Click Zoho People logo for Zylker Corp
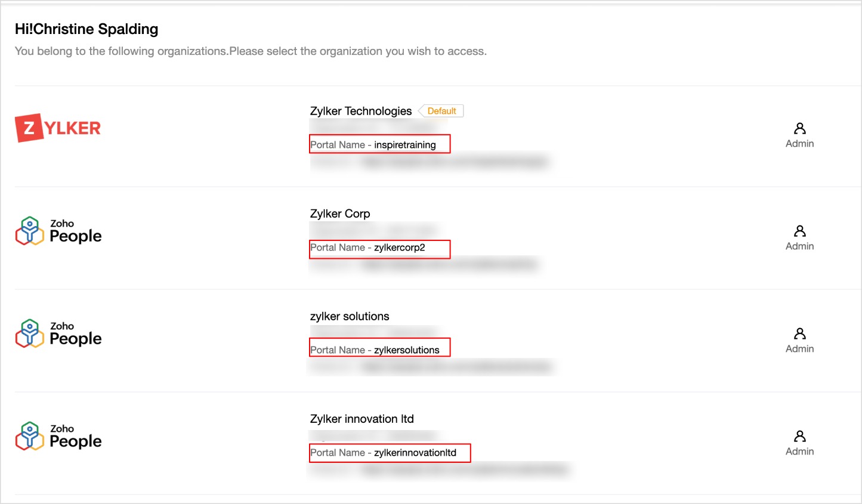Viewport: 862px width, 504px height. 58,231
